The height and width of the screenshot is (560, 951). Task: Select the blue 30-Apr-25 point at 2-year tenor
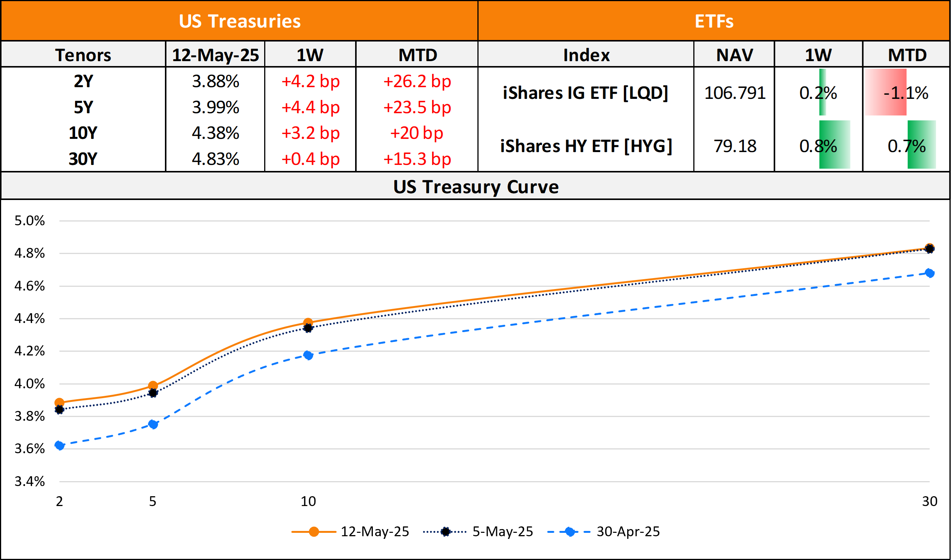coord(59,445)
